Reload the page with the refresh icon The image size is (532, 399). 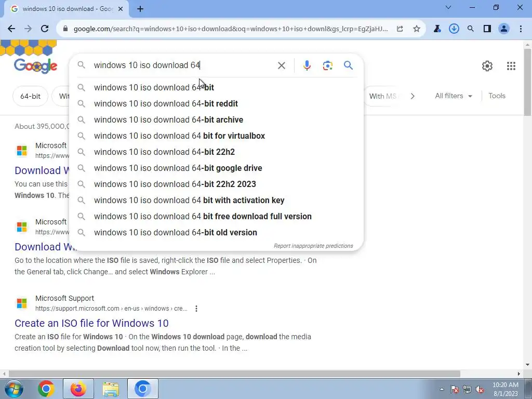point(45,29)
